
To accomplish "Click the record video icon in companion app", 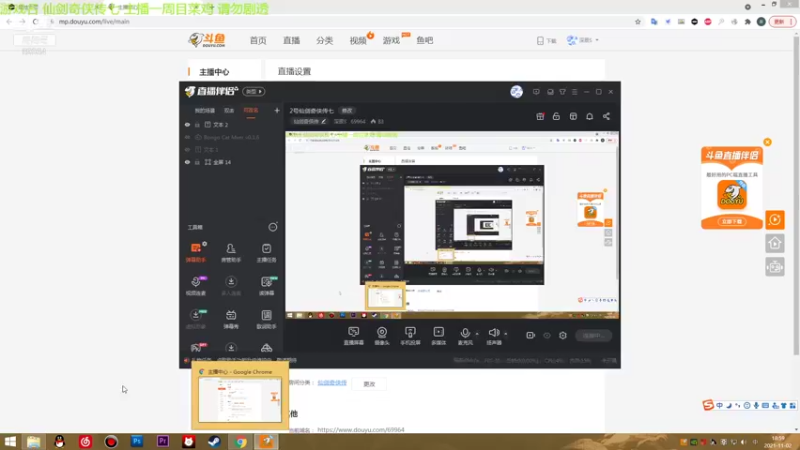I will (531, 335).
